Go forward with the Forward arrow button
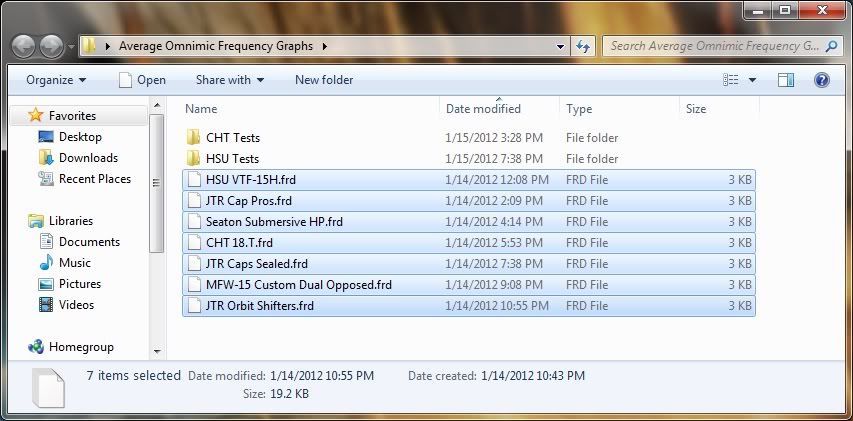 coord(52,47)
